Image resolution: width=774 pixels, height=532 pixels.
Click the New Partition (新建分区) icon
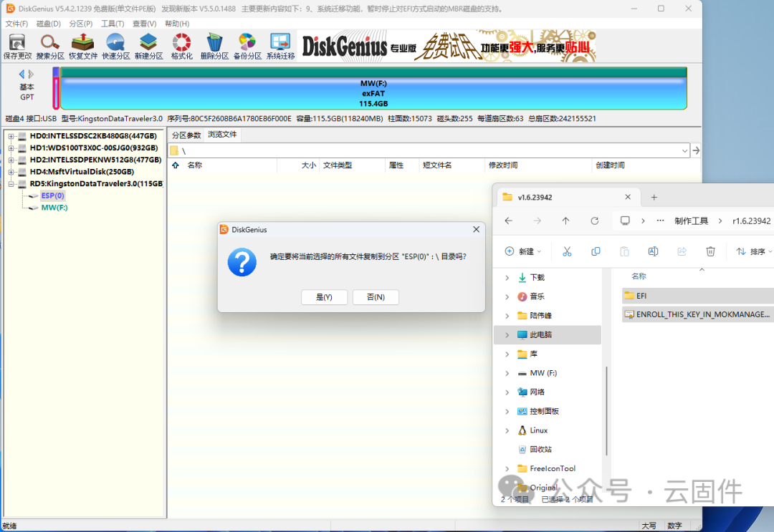coord(148,47)
